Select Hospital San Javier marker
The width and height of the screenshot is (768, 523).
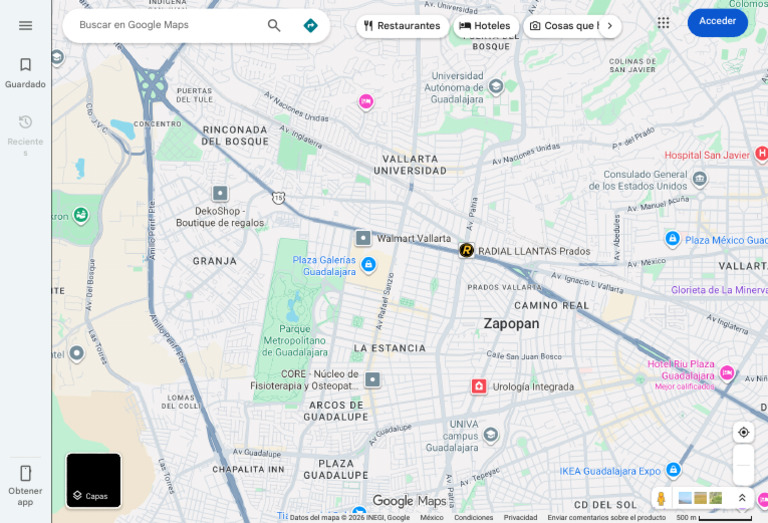click(761, 154)
